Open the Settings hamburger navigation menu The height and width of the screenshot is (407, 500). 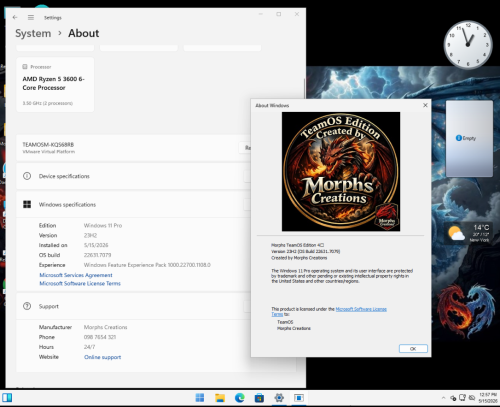click(x=31, y=17)
